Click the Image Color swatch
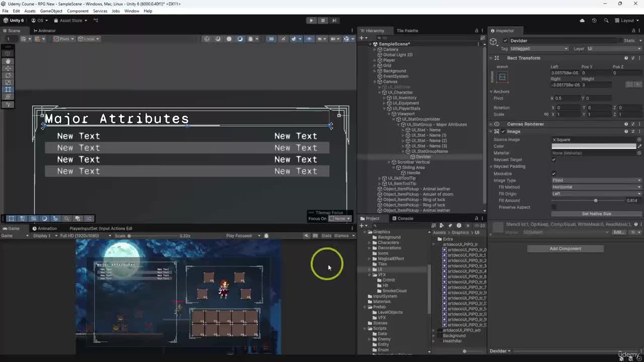Image resolution: width=644 pixels, height=362 pixels. pyautogui.click(x=594, y=146)
